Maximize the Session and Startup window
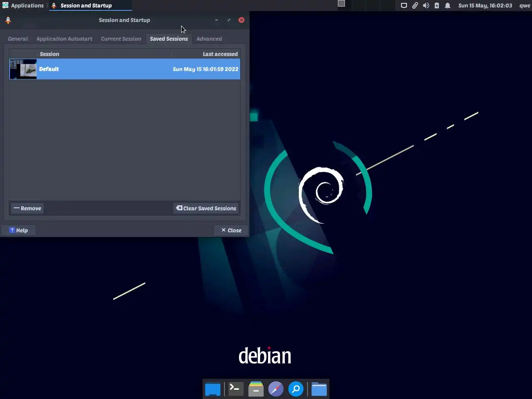The image size is (532, 399). (x=229, y=20)
